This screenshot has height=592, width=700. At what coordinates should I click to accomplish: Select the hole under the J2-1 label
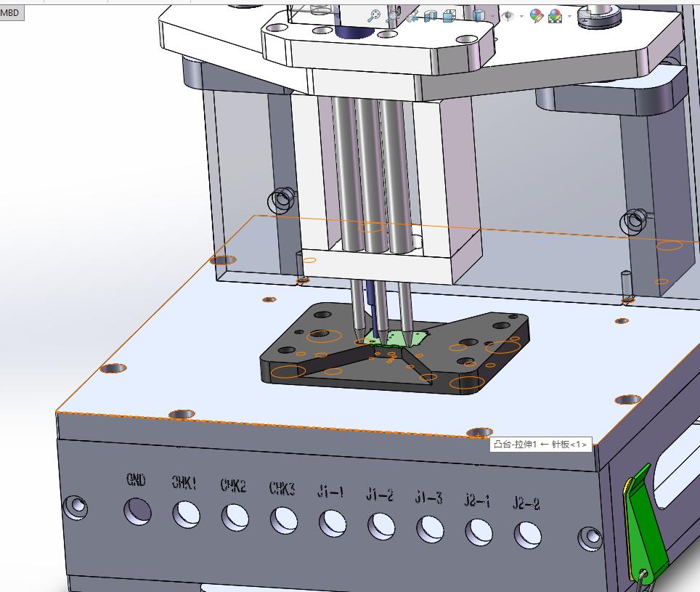[479, 532]
